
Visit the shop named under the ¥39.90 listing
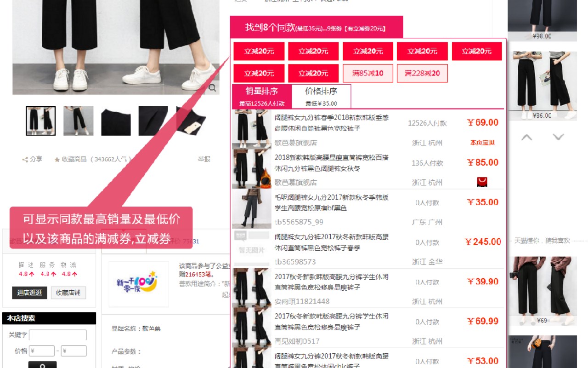pos(302,302)
